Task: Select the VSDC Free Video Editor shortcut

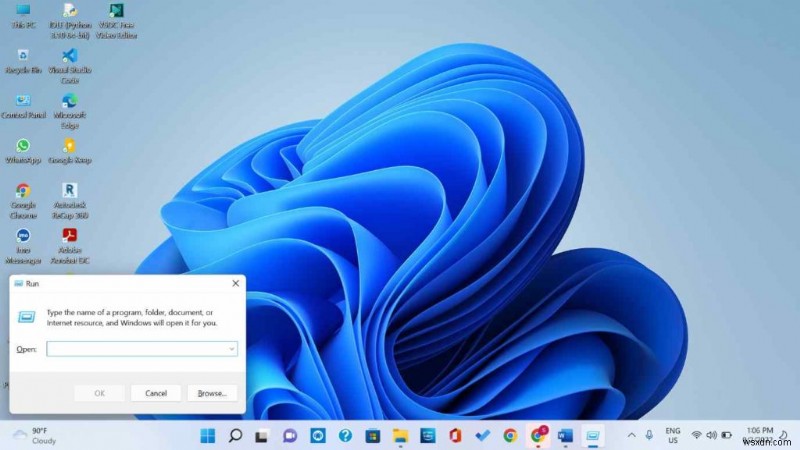Action: [116, 21]
